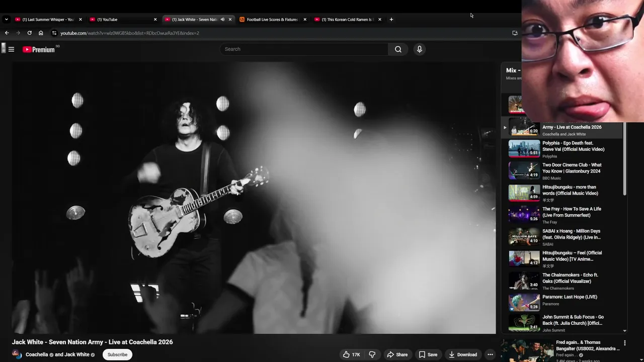Click the Jack White - Seven Nation Army title
Viewport: 644px width, 362px height.
93,342
